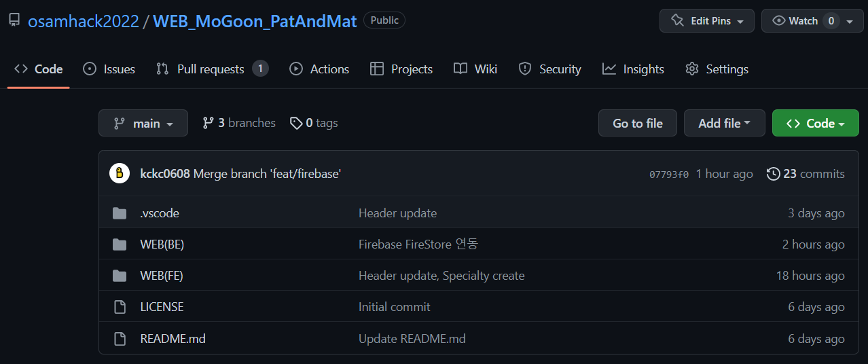This screenshot has height=364, width=868.
Task: Open the Pull requests tab
Action: 212,69
